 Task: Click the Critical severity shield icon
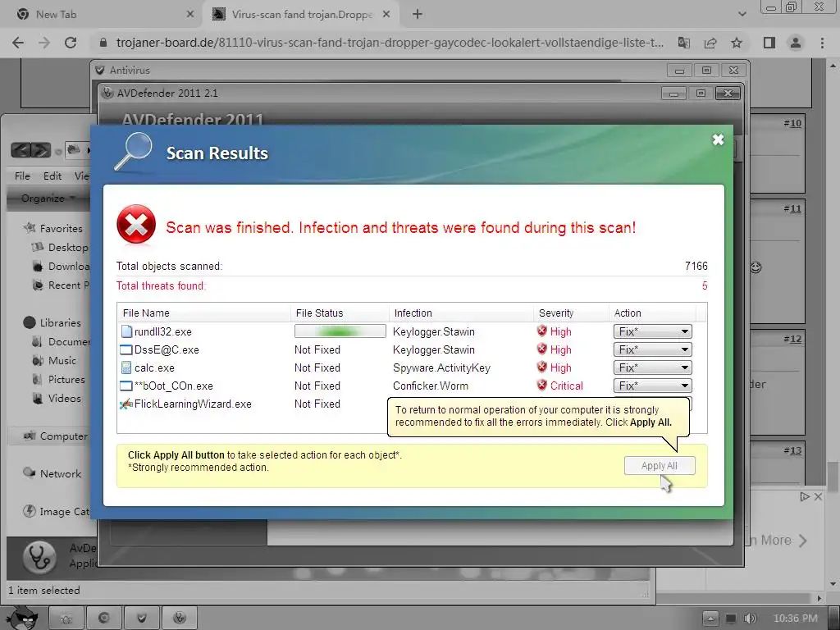pos(542,386)
